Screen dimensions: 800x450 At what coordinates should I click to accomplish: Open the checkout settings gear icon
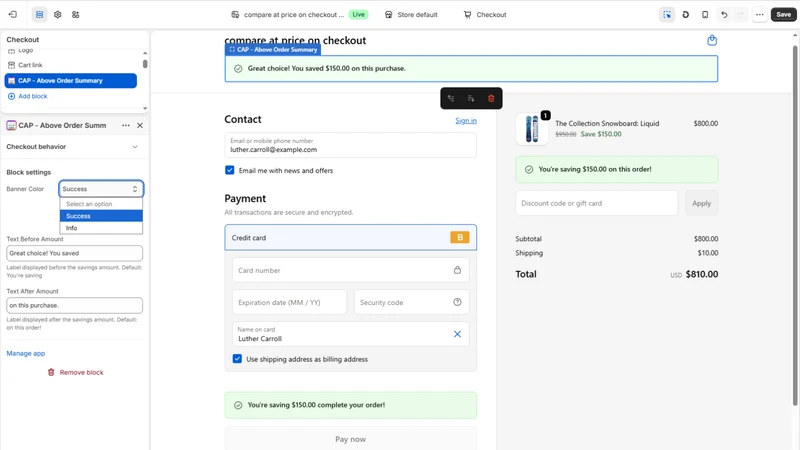click(58, 14)
